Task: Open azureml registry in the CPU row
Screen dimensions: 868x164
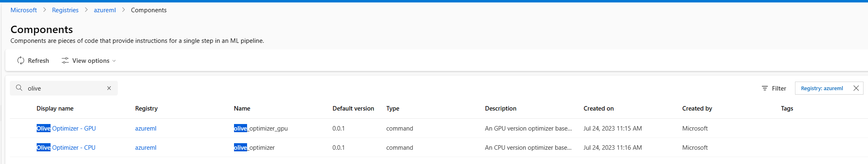Action: coord(146,148)
